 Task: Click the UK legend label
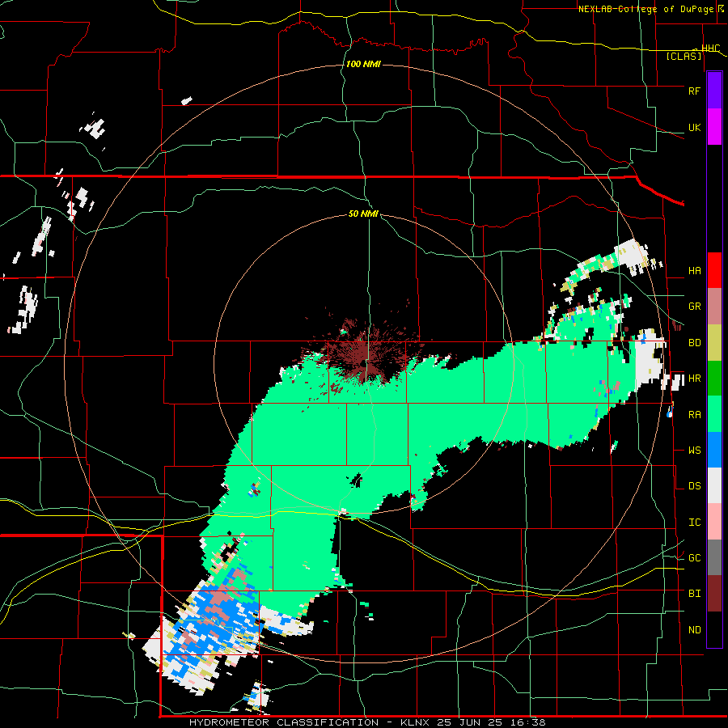[x=694, y=127]
